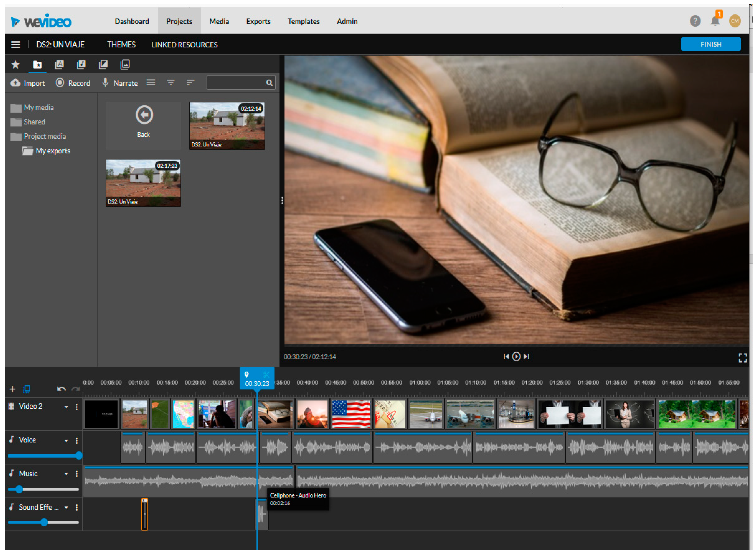The width and height of the screenshot is (756, 553).
Task: Toggle list view of media
Action: [x=151, y=83]
